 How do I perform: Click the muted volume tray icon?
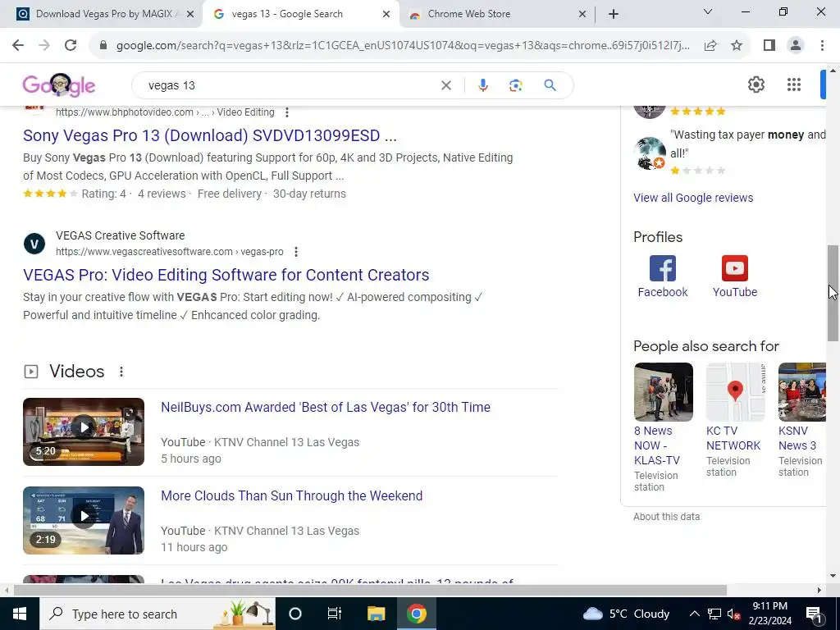point(733,614)
